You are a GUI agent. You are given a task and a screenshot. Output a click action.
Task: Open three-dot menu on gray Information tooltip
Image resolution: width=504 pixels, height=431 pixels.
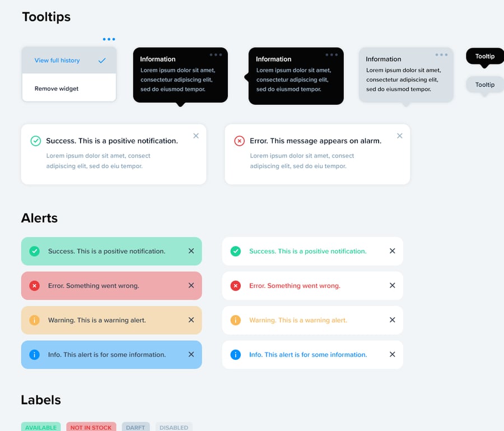441,55
